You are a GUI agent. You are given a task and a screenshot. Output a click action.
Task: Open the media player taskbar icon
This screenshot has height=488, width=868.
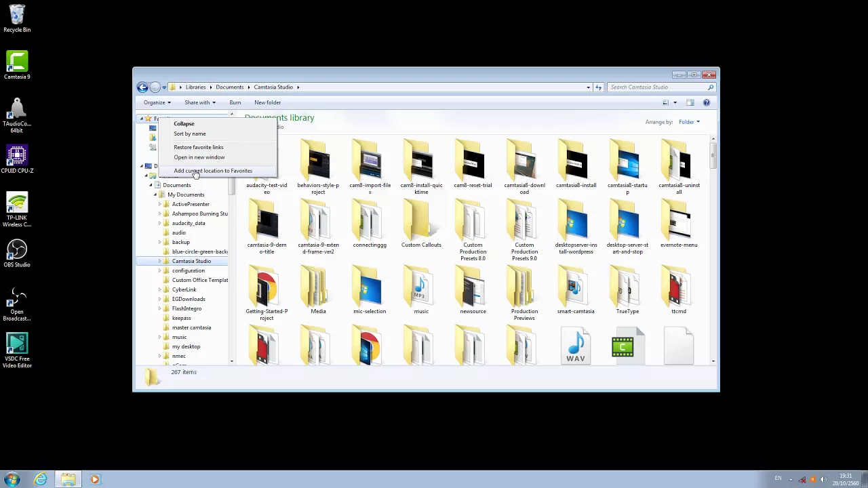point(95,480)
